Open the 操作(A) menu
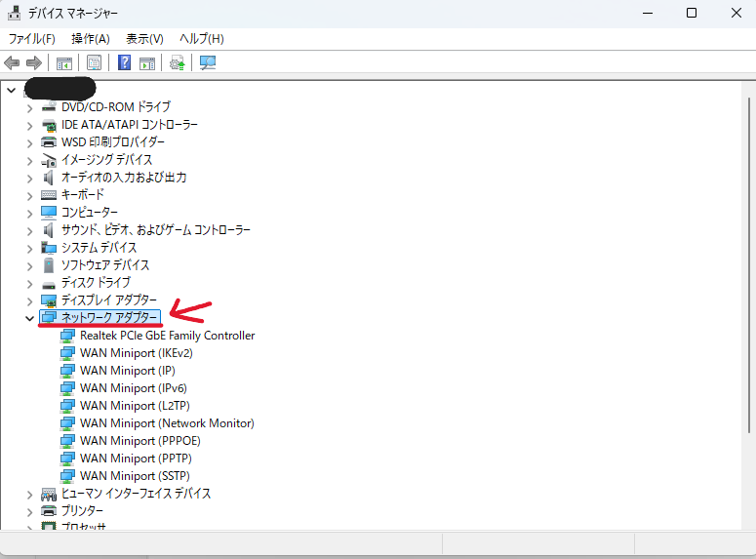 91,39
